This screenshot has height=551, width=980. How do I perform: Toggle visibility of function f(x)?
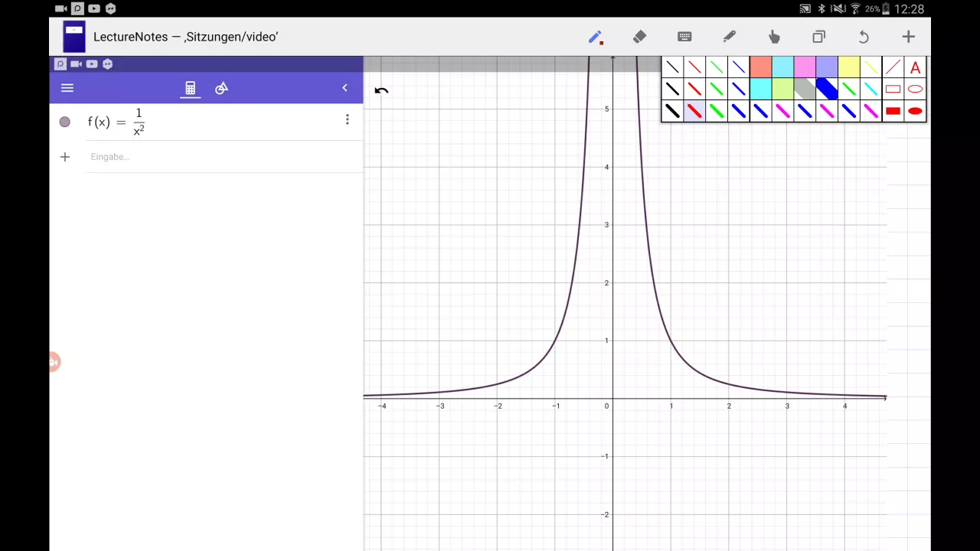click(x=64, y=122)
